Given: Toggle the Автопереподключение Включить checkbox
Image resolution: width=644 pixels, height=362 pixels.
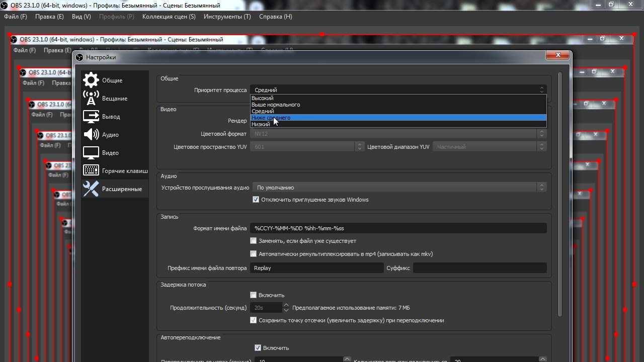Looking at the screenshot, I should [258, 348].
